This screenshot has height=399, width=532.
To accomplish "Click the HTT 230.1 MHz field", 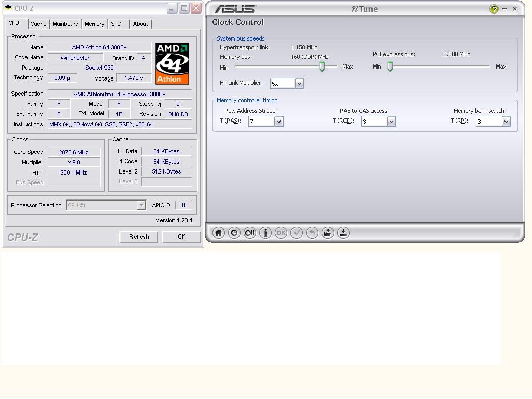I will [x=74, y=172].
